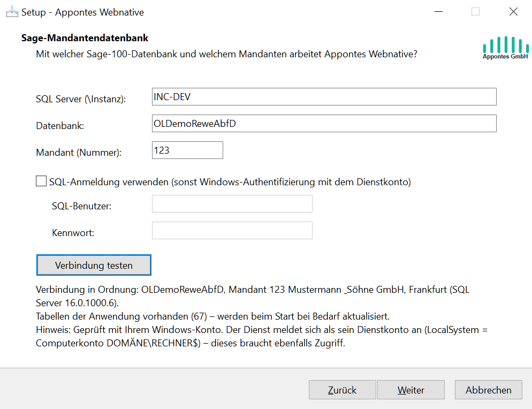Click the setup installer icon in title bar

(12, 12)
